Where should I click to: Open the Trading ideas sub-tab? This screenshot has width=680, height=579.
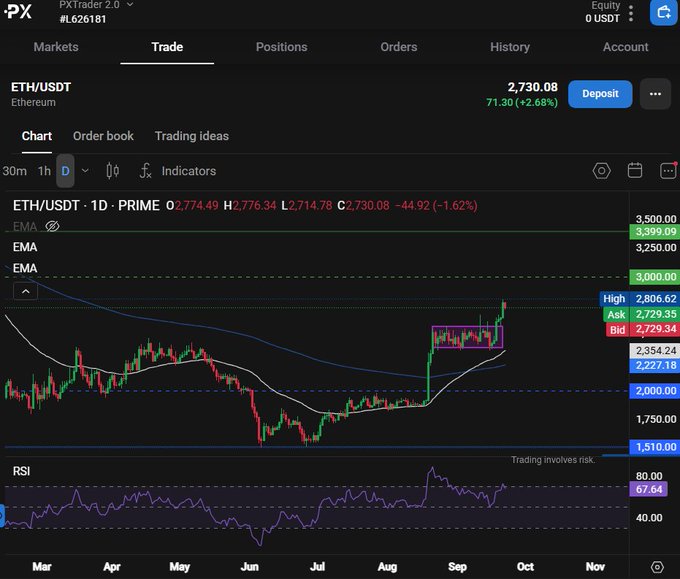coord(192,136)
